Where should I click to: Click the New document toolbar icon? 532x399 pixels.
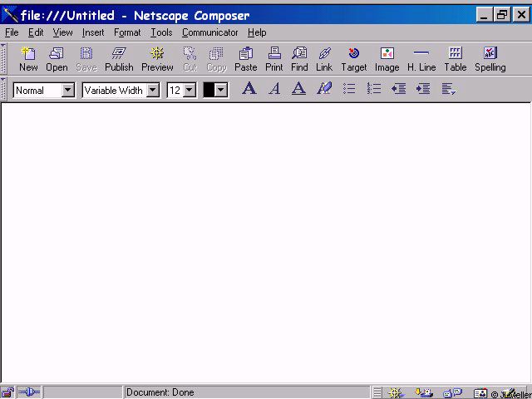(28, 59)
